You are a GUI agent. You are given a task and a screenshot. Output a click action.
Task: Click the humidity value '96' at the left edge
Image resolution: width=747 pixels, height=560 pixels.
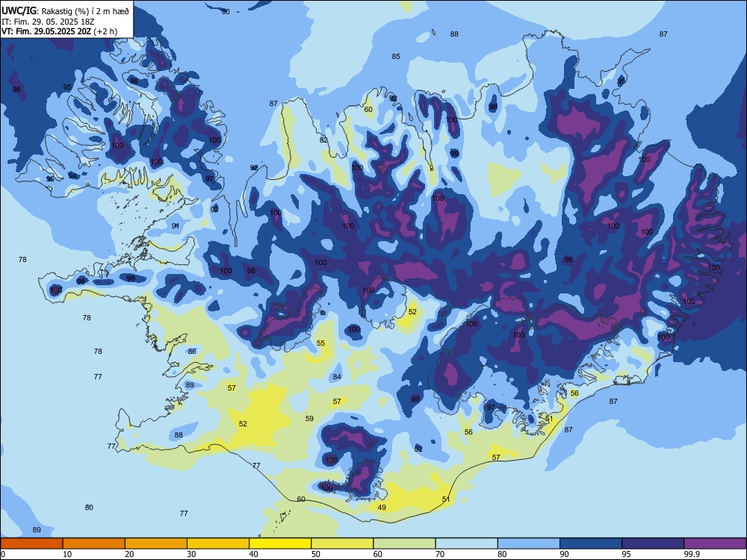pyautogui.click(x=16, y=90)
